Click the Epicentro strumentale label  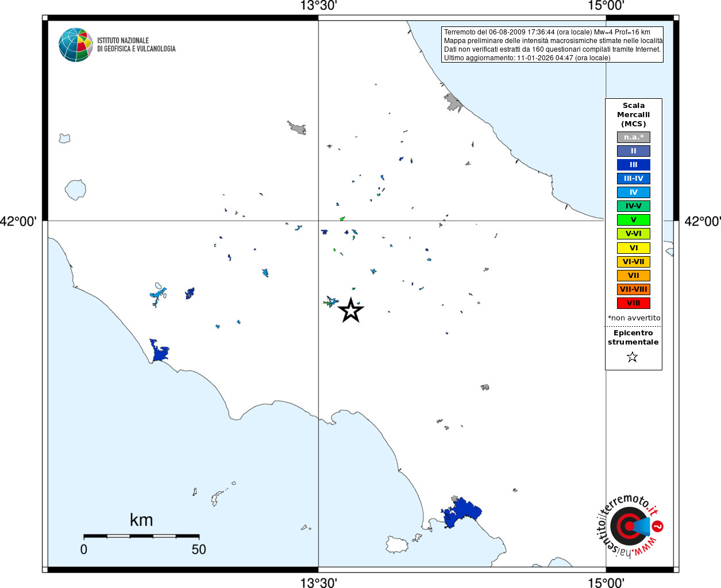click(633, 338)
